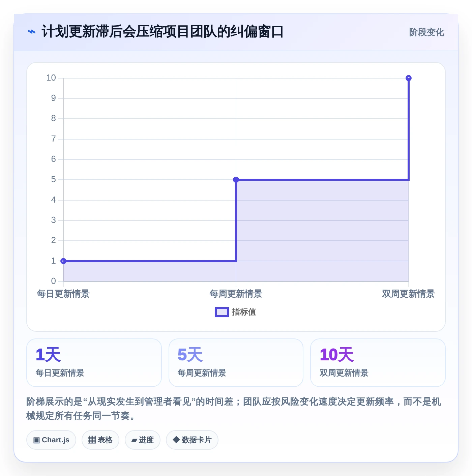Click the lightning icon beside the title
The height and width of the screenshot is (476, 472).
(31, 32)
